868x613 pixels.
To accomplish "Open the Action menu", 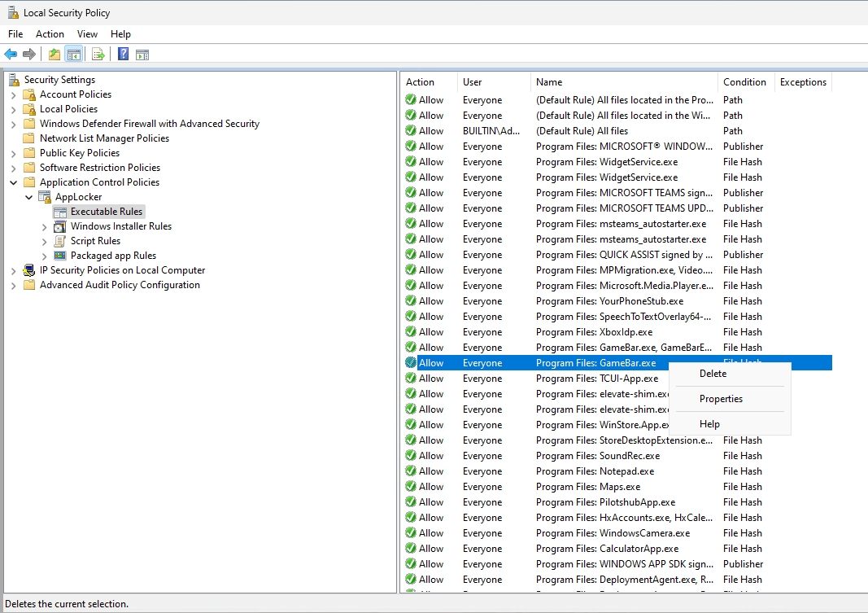I will tap(50, 34).
